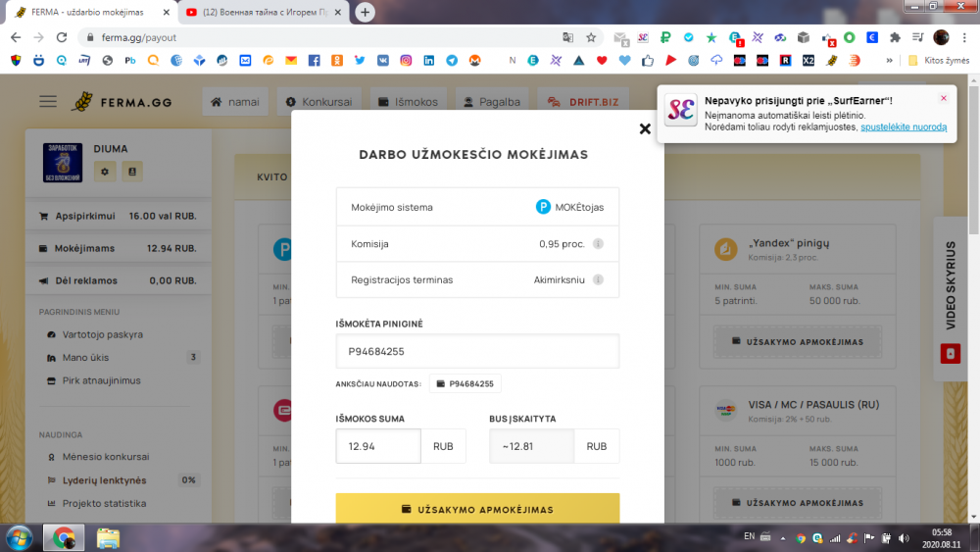Click the Komisija info icon
Viewport: 980px width, 552px height.
(x=598, y=244)
